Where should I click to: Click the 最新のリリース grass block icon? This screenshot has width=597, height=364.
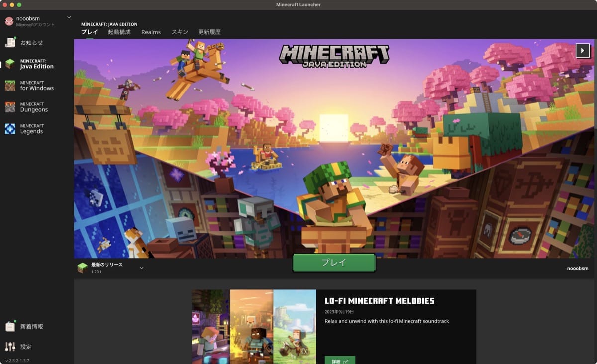(x=82, y=268)
